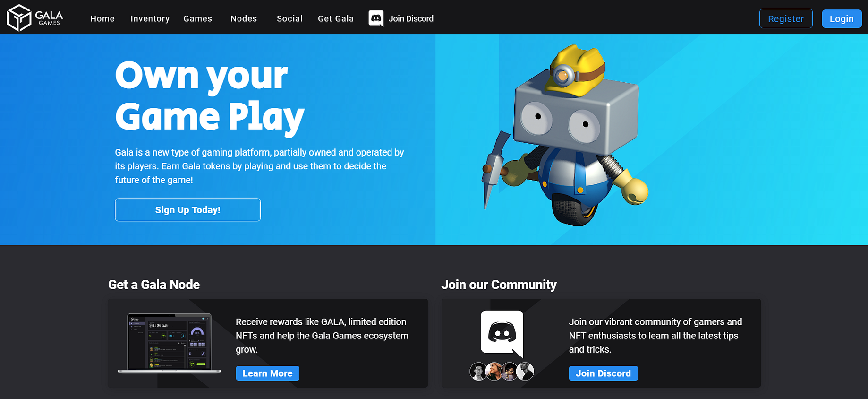Click the 'Receive rewards like GALA' text

(322, 336)
